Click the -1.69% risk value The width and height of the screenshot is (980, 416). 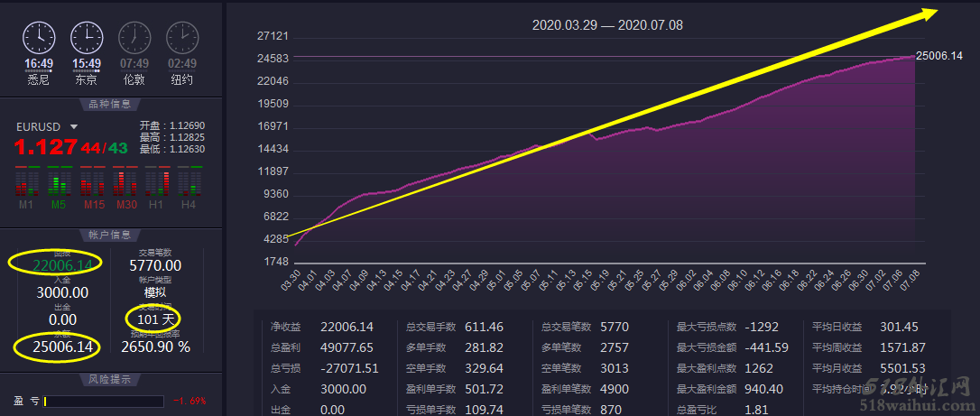click(x=190, y=401)
